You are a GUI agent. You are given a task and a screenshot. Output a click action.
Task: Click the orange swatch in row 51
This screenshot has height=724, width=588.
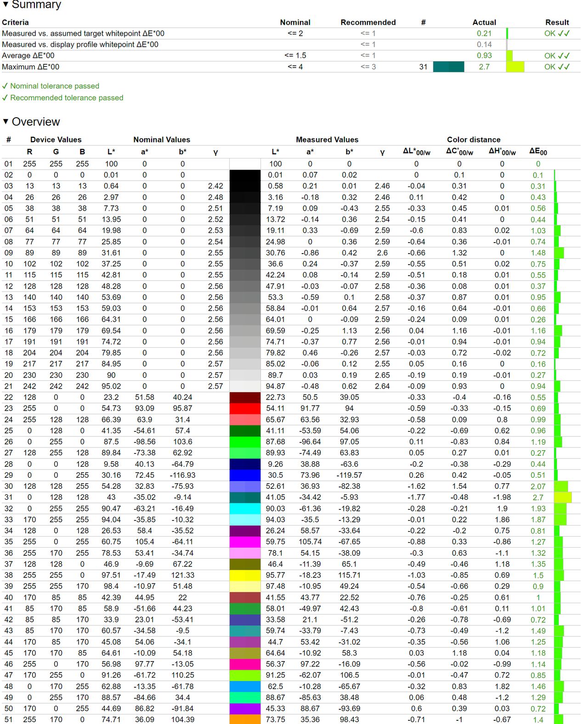click(245, 719)
